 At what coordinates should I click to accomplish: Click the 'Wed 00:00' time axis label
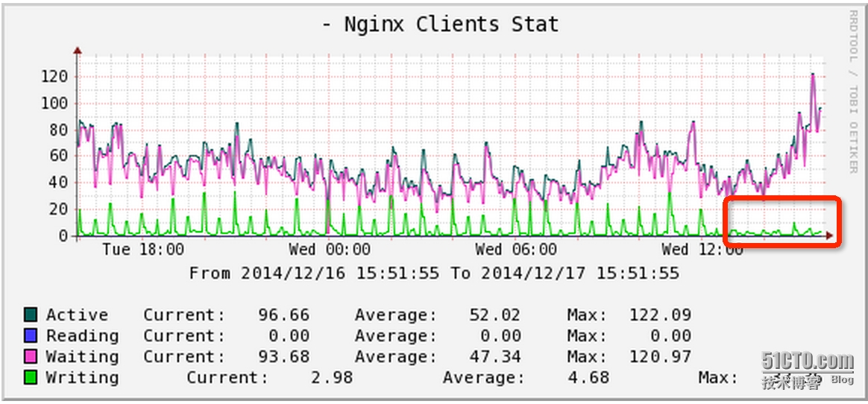(x=330, y=249)
